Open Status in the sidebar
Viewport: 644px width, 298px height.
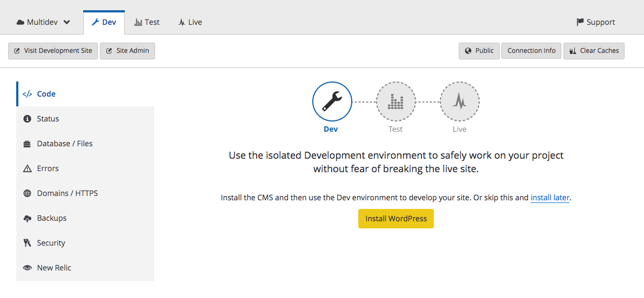click(85, 119)
